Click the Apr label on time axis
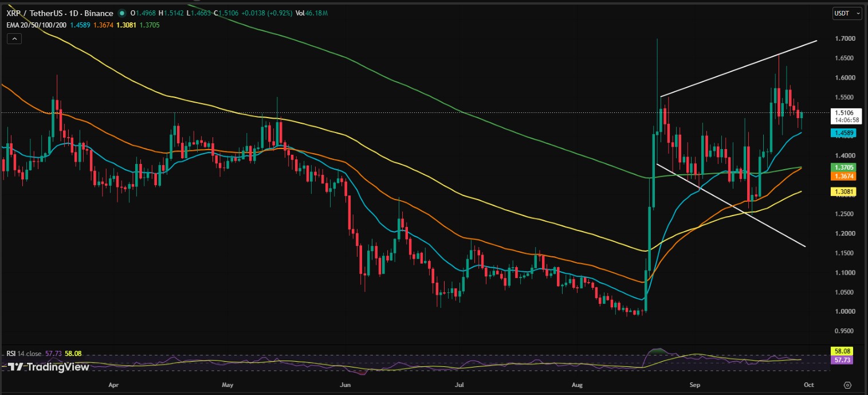The image size is (868, 395). pos(113,385)
